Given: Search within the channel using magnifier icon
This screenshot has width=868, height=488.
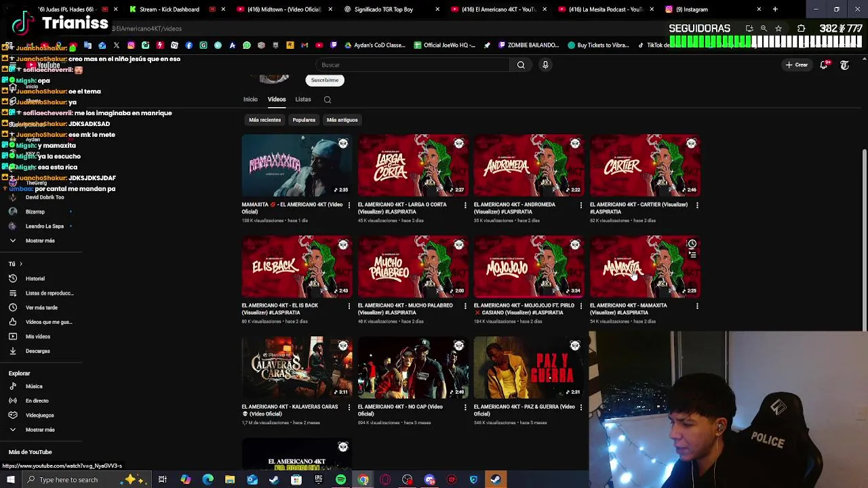Looking at the screenshot, I should coord(328,100).
